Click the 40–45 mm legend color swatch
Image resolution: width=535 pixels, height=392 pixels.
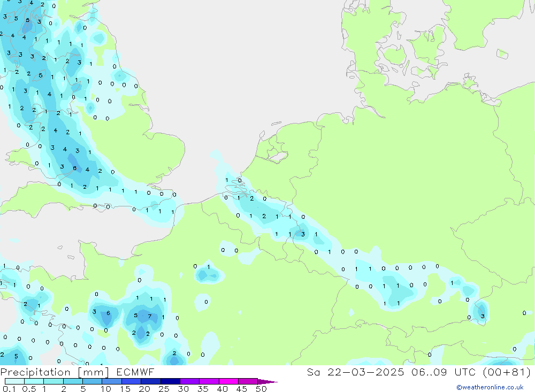point(228,381)
